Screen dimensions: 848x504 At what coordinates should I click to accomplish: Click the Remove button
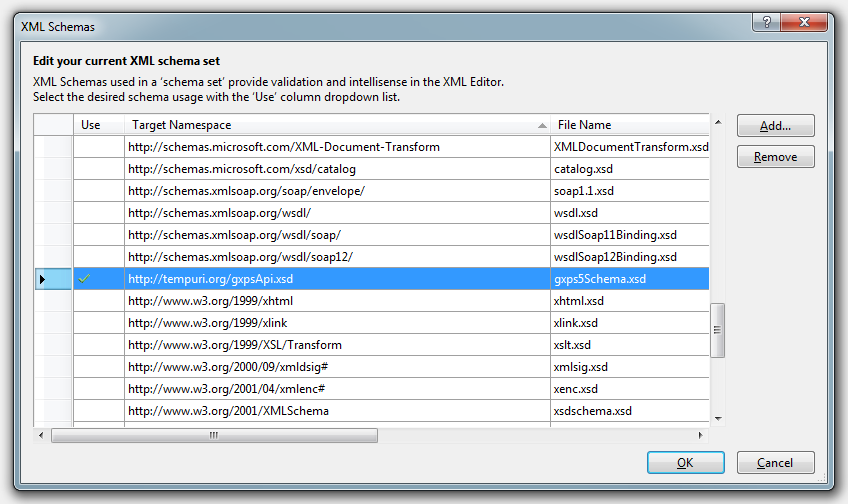(x=775, y=157)
